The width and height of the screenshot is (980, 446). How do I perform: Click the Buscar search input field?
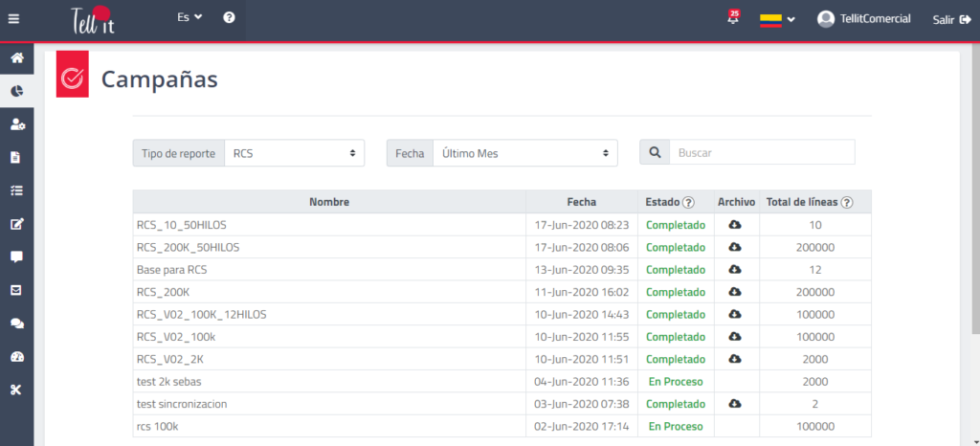(761, 152)
